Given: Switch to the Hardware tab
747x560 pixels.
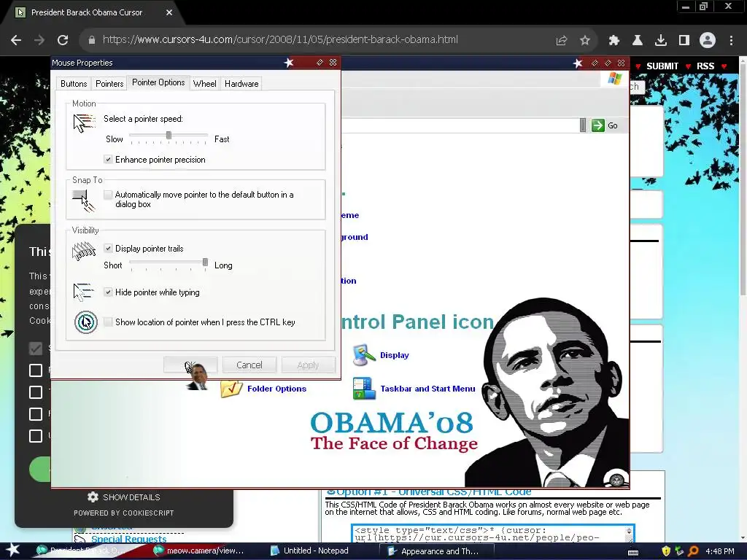Looking at the screenshot, I should tap(241, 84).
